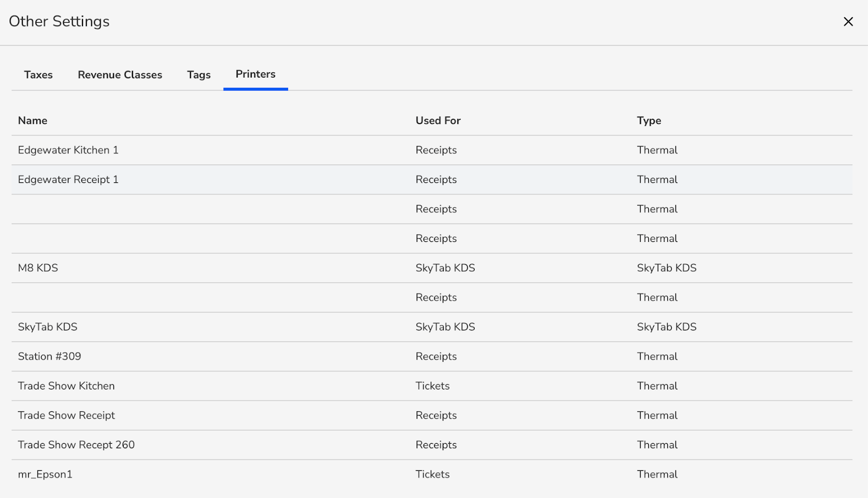This screenshot has width=868, height=498.
Task: Click the Trade Show Receipt row
Action: (x=66, y=416)
